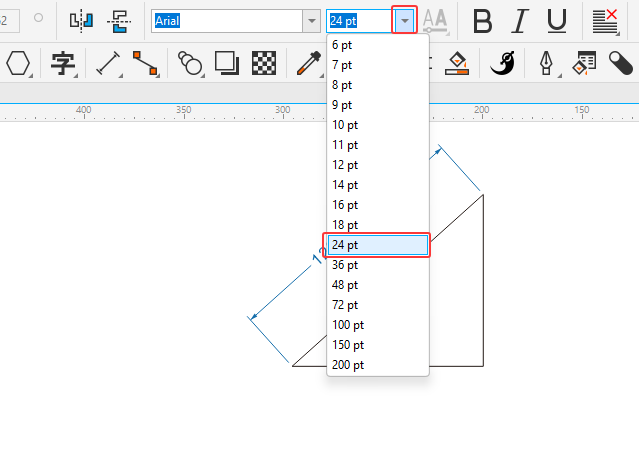Select the Text tool

(x=63, y=63)
